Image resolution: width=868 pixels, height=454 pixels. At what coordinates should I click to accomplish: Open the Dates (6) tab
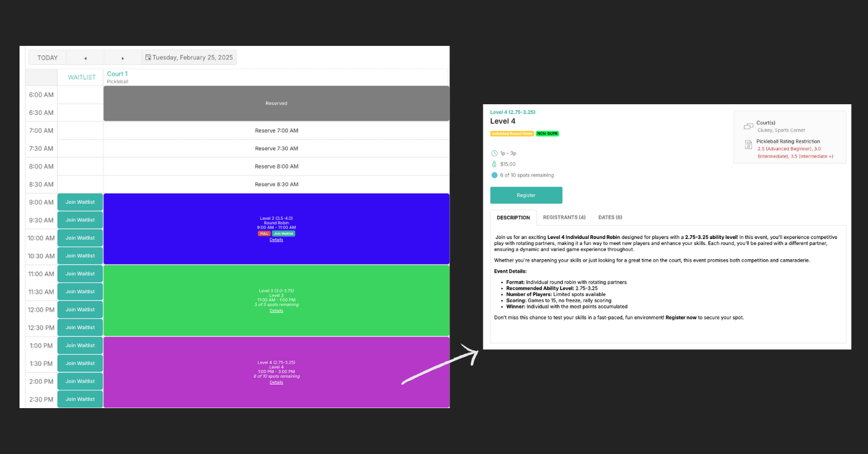[610, 217]
